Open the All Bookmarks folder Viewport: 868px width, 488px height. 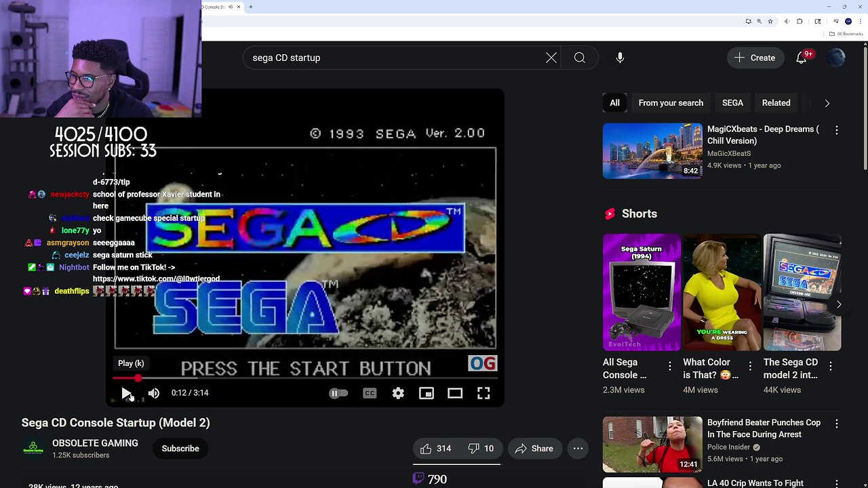[846, 34]
